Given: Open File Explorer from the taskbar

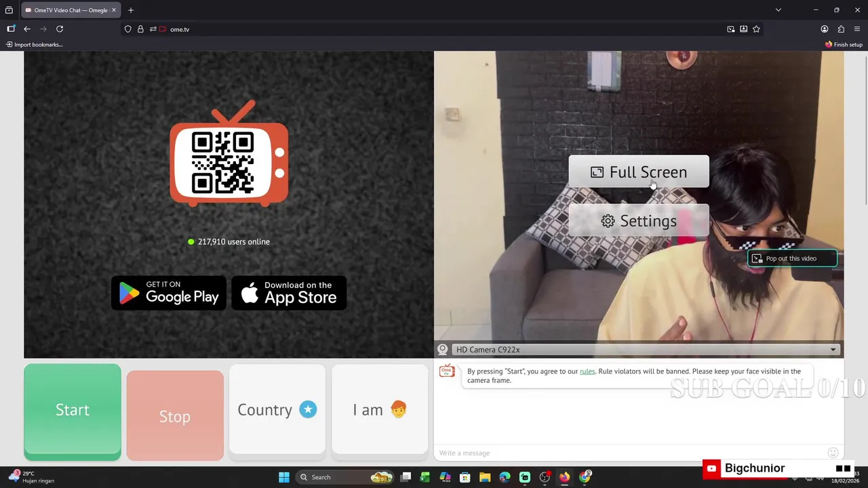Looking at the screenshot, I should click(x=485, y=477).
